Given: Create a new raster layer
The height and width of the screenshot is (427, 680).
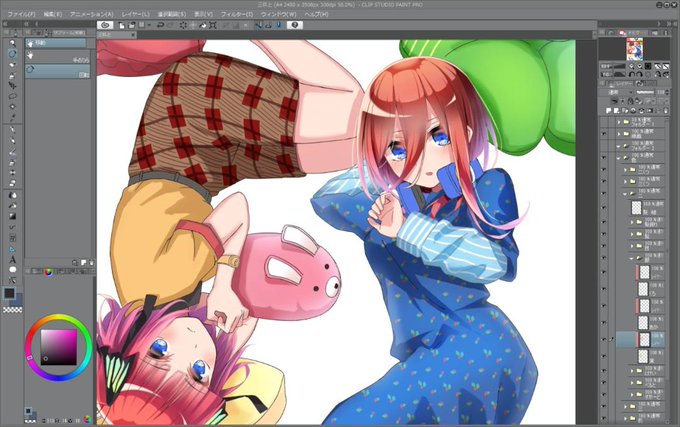Looking at the screenshot, I should 609,111.
